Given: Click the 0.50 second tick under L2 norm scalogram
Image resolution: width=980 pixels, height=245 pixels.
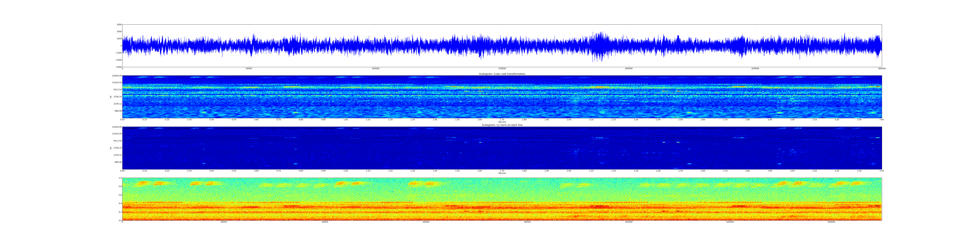Looking at the screenshot, I should tap(234, 171).
